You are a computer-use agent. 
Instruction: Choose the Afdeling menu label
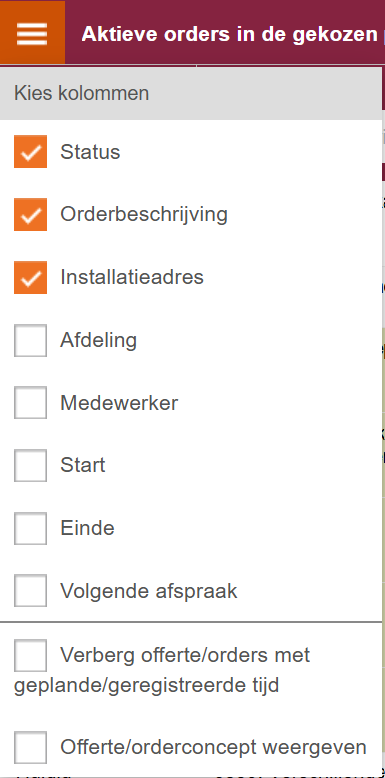click(x=99, y=340)
